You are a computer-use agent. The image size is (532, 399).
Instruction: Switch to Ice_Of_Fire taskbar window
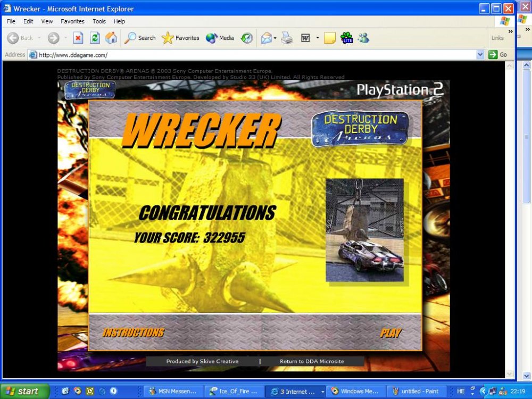tap(234, 392)
